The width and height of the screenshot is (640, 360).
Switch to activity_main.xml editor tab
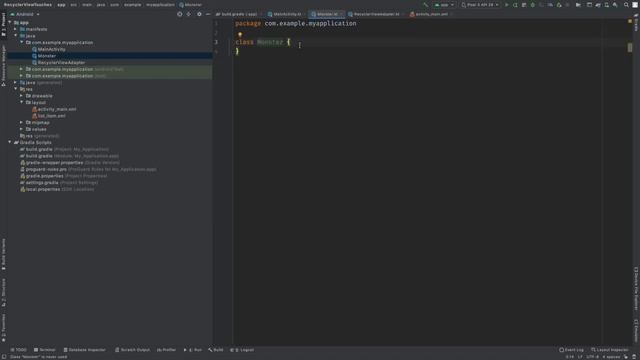point(431,14)
